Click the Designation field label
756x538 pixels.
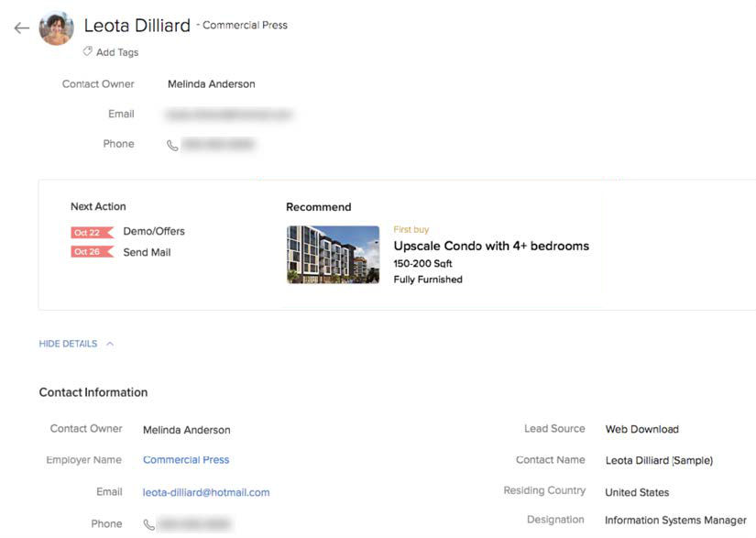coord(555,520)
